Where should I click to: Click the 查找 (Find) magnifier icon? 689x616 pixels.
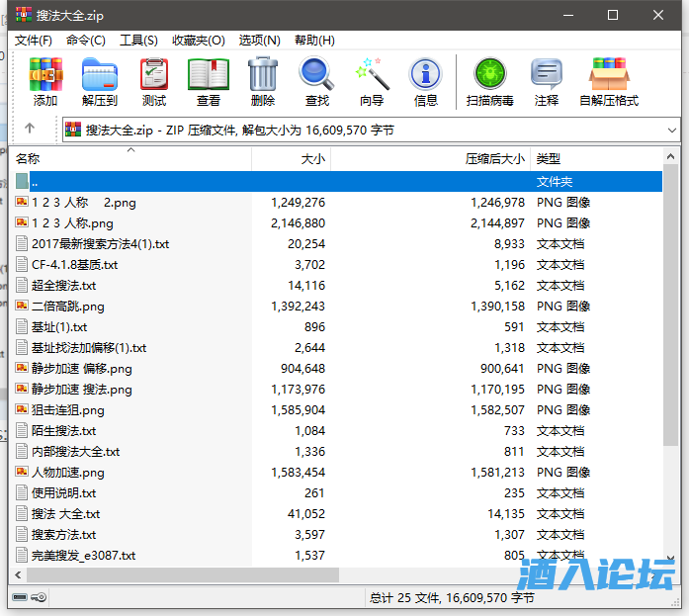pos(316,81)
